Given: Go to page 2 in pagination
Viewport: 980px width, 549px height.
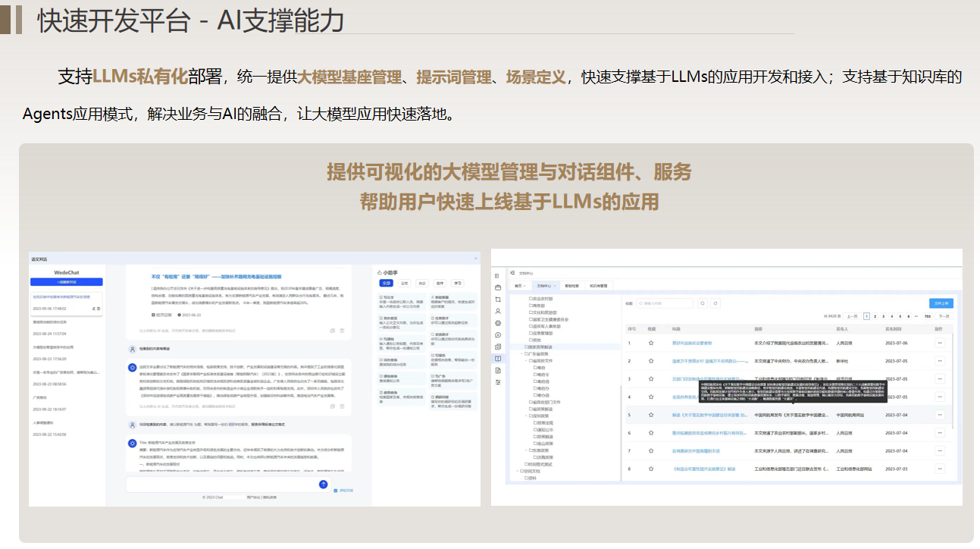Looking at the screenshot, I should click(875, 316).
